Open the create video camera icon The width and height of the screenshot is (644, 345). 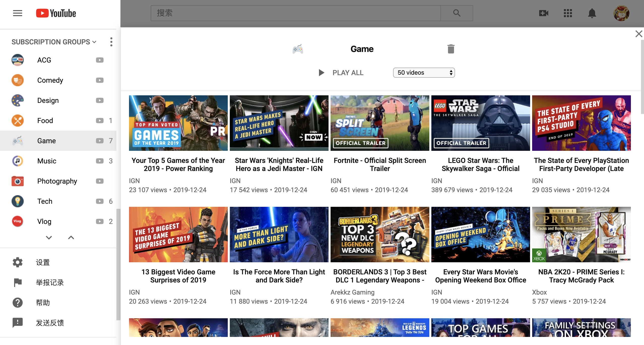[544, 13]
